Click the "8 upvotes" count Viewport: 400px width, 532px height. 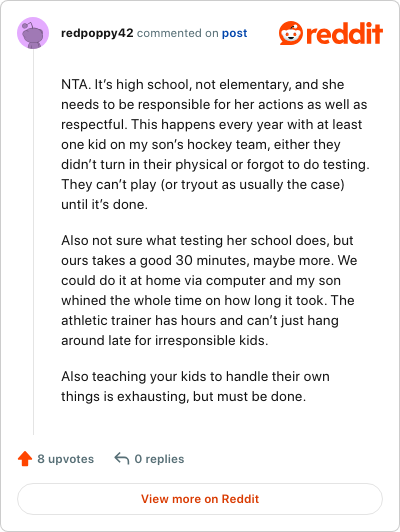pyautogui.click(x=65, y=459)
